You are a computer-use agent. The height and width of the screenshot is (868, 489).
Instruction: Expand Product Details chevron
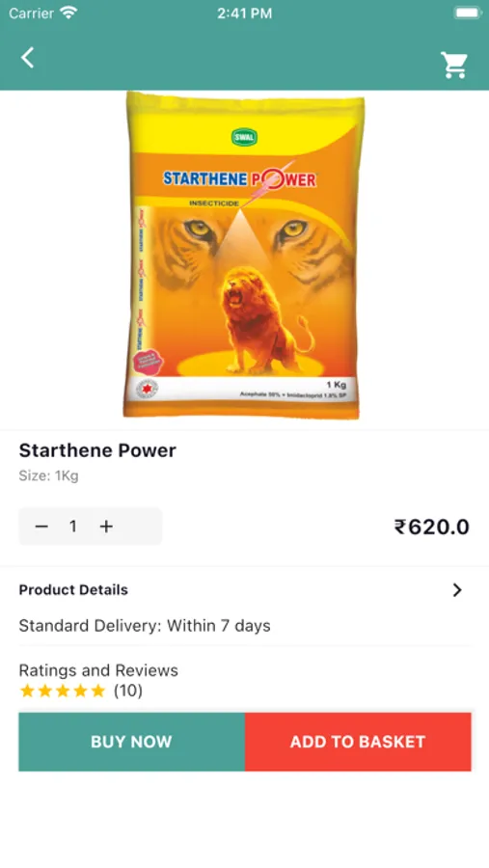click(x=457, y=590)
